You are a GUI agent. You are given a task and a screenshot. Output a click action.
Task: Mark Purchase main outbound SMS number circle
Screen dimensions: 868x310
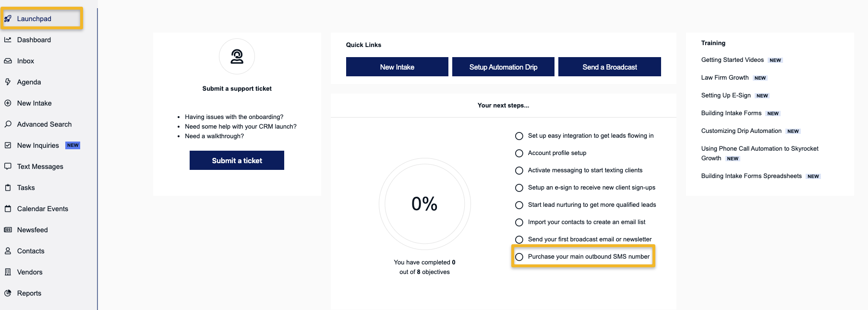519,257
